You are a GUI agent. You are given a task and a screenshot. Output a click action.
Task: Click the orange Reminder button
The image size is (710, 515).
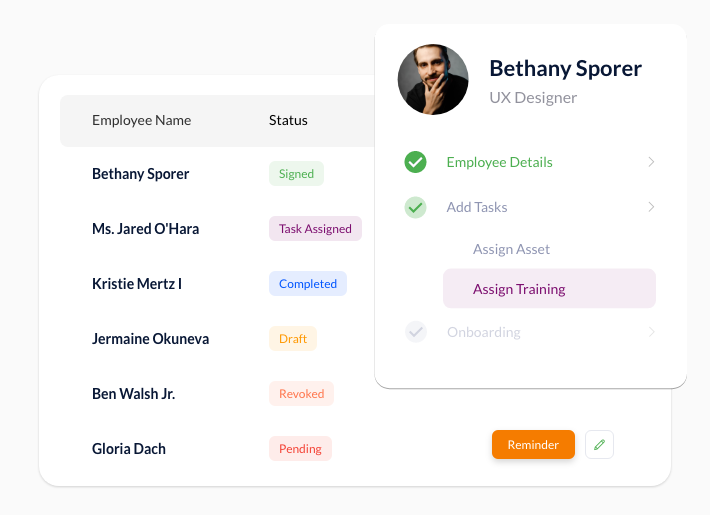(533, 444)
